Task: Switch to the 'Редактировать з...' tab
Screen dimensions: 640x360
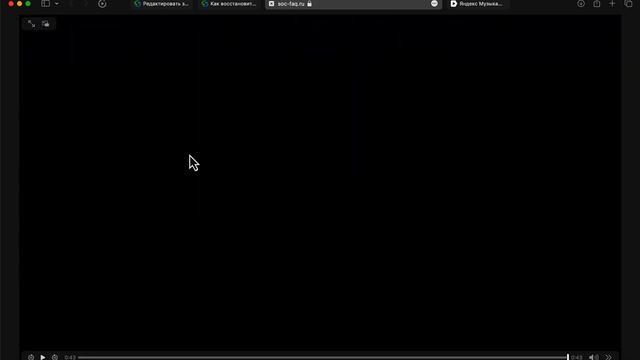Action: coord(162,4)
